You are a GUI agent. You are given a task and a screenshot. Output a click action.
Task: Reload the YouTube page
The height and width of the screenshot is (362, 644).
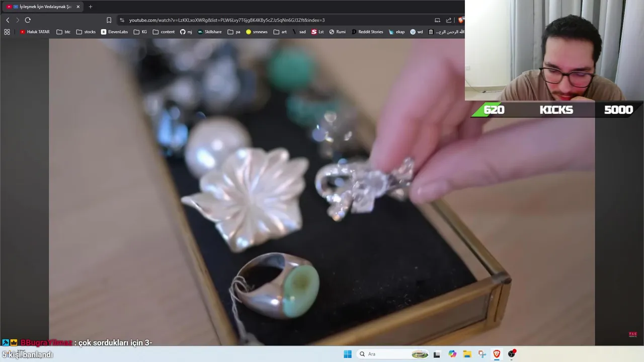[28, 20]
